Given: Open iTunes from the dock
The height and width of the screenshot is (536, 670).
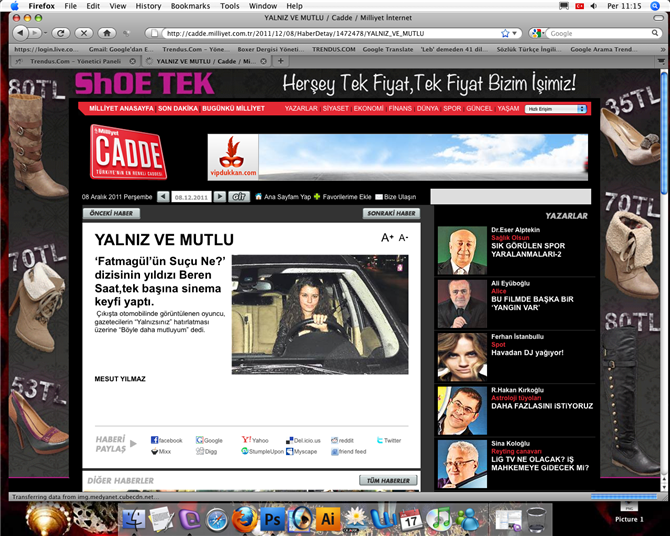Looking at the screenshot, I should (438, 518).
